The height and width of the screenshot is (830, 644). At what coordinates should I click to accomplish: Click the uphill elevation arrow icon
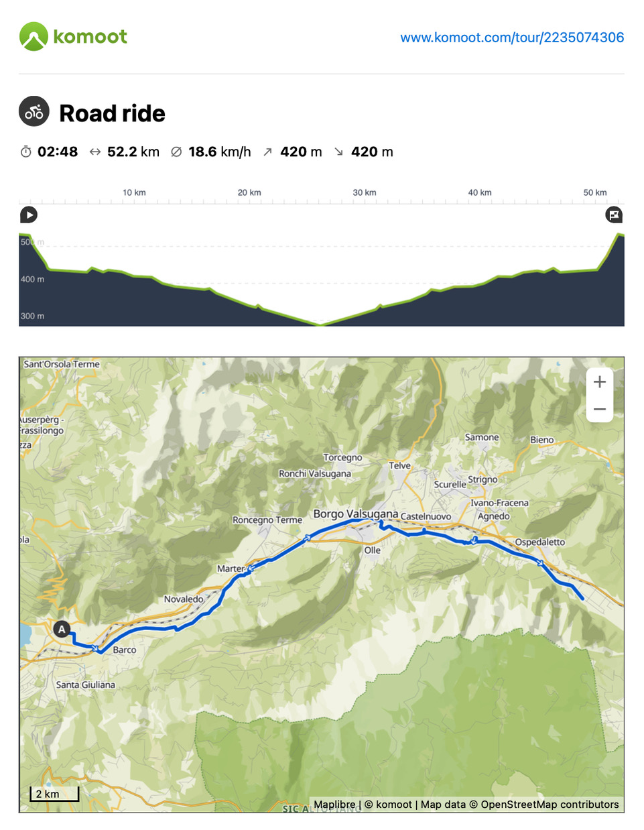coord(267,152)
